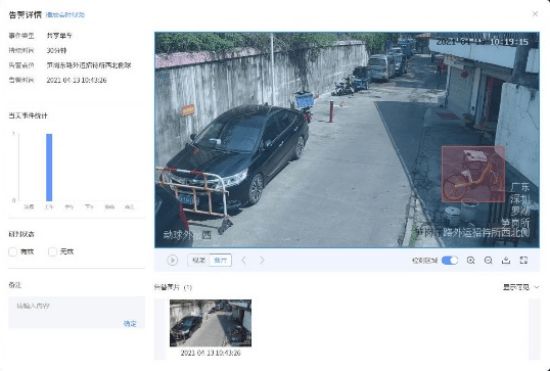550x371 pixels.
Task: Open the camera image in fullscreen
Action: pos(524,260)
